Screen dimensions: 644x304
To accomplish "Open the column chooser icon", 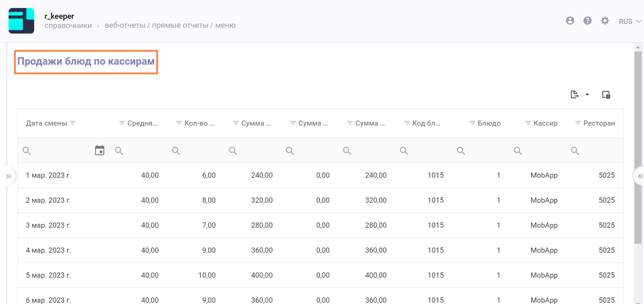I will [606, 95].
